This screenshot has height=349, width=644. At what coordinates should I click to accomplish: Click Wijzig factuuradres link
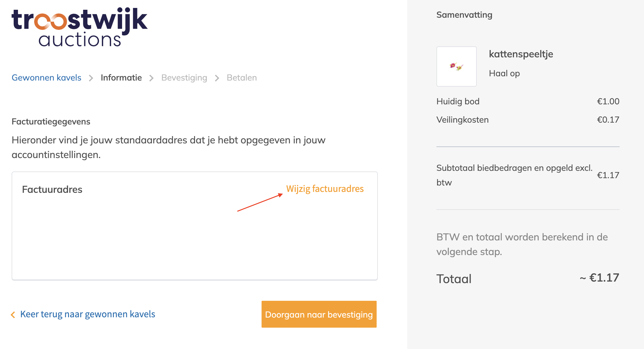325,189
